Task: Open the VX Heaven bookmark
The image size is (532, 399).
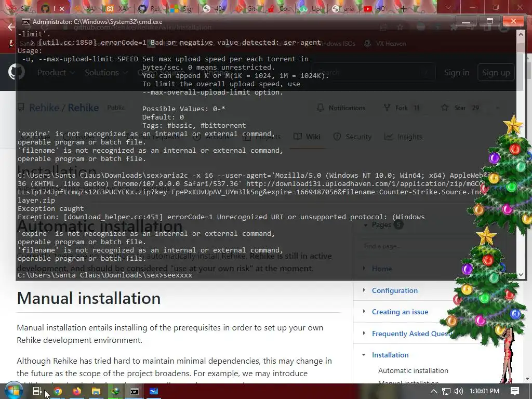Action: point(385,44)
